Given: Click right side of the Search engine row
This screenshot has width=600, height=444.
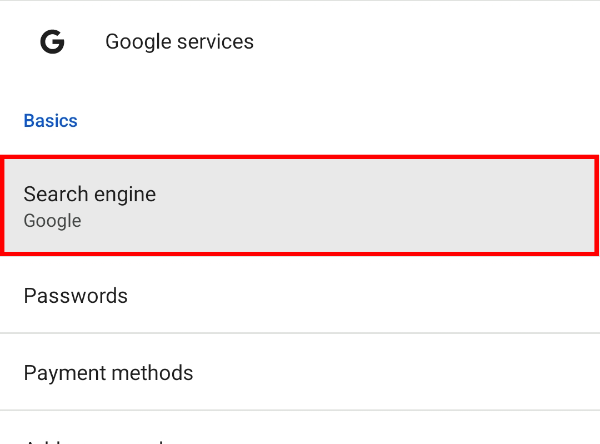Looking at the screenshot, I should click(520, 205).
